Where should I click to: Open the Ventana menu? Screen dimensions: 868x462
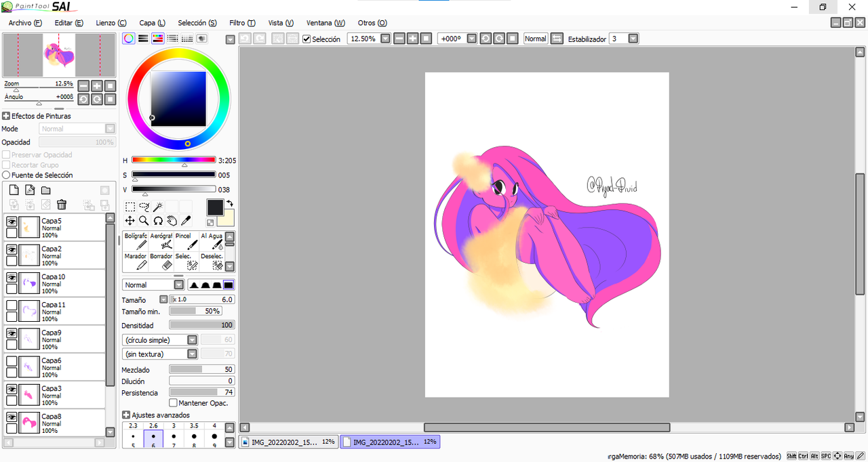tap(325, 22)
